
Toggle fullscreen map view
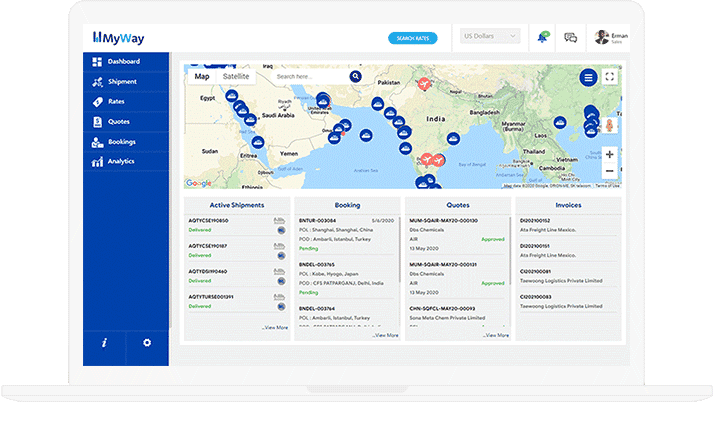610,77
